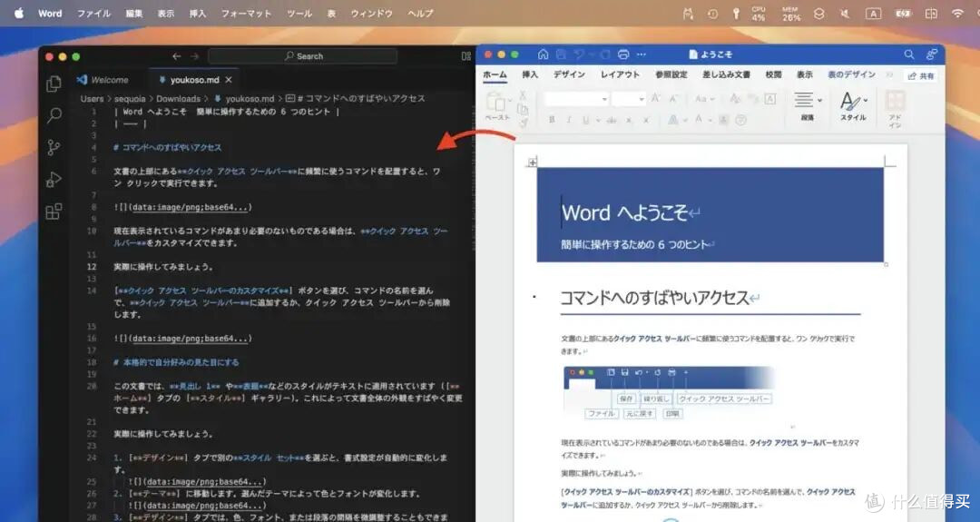Screen dimensions: 980x522
Task: Toggle Italic formatting in Word ribbon
Action: pyautogui.click(x=568, y=120)
